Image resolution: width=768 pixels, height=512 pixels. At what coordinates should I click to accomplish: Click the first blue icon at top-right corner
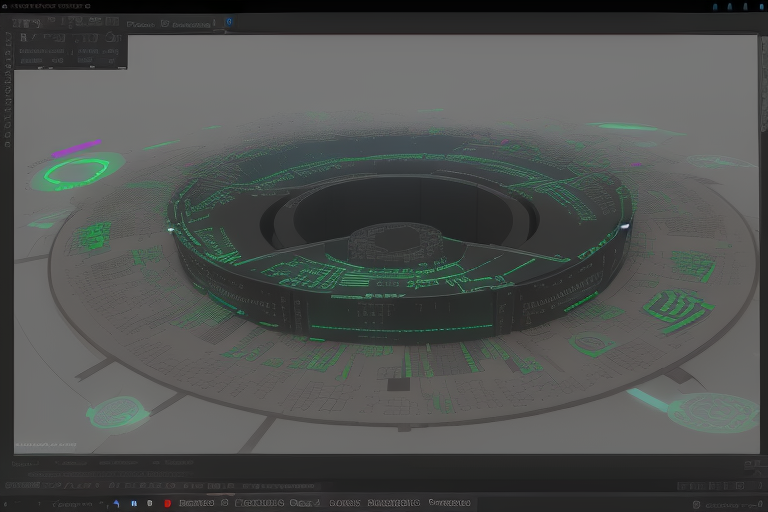[x=714, y=6]
